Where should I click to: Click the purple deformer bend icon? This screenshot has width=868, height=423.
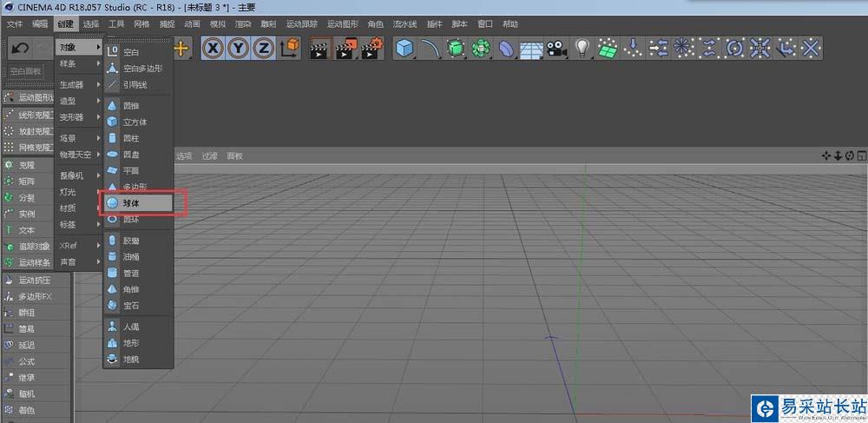tap(507, 49)
